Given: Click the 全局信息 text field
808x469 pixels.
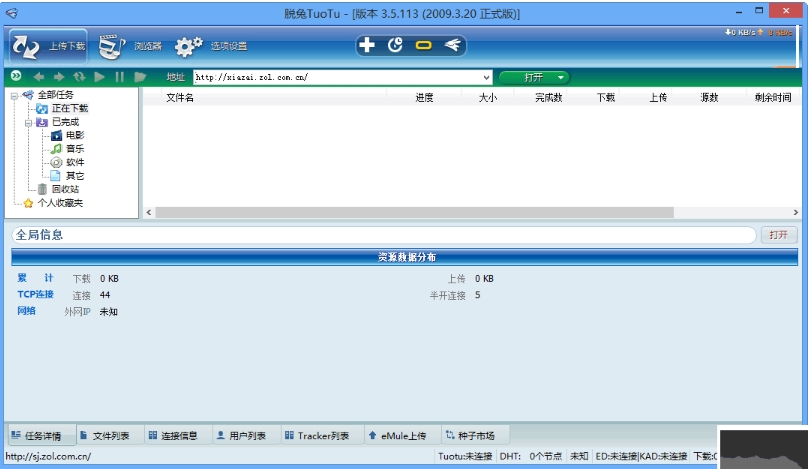Looking at the screenshot, I should point(383,235).
